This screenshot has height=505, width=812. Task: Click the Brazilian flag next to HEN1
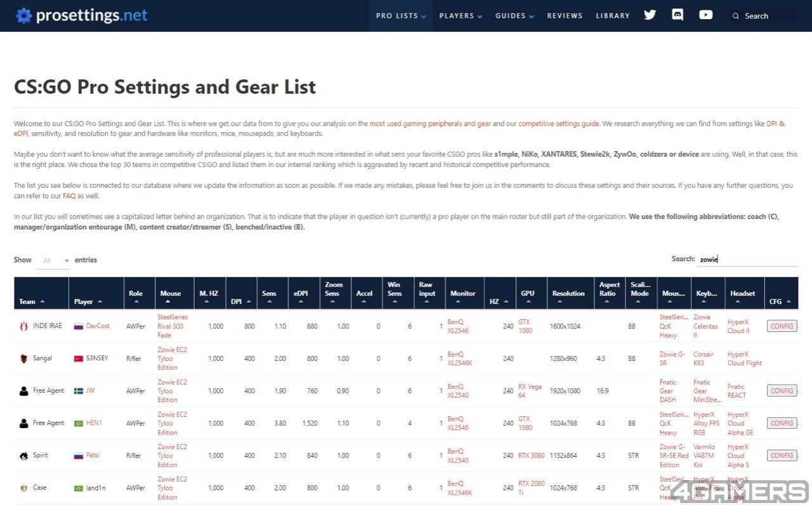79,423
